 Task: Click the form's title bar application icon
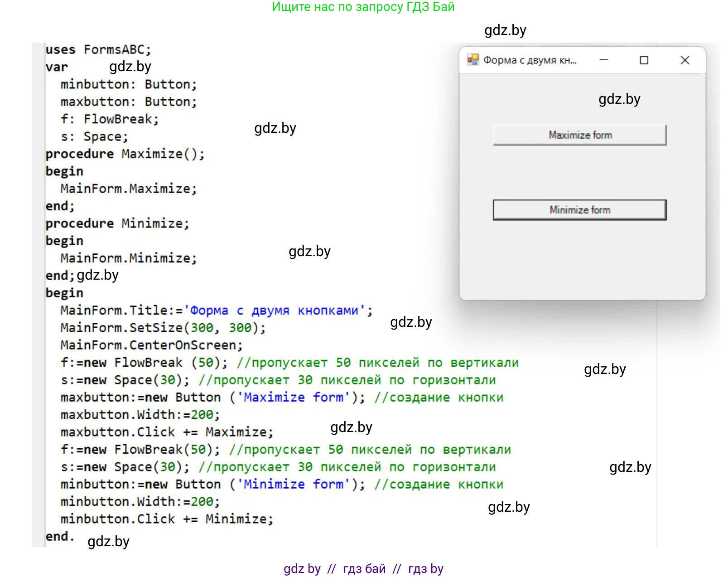(473, 60)
